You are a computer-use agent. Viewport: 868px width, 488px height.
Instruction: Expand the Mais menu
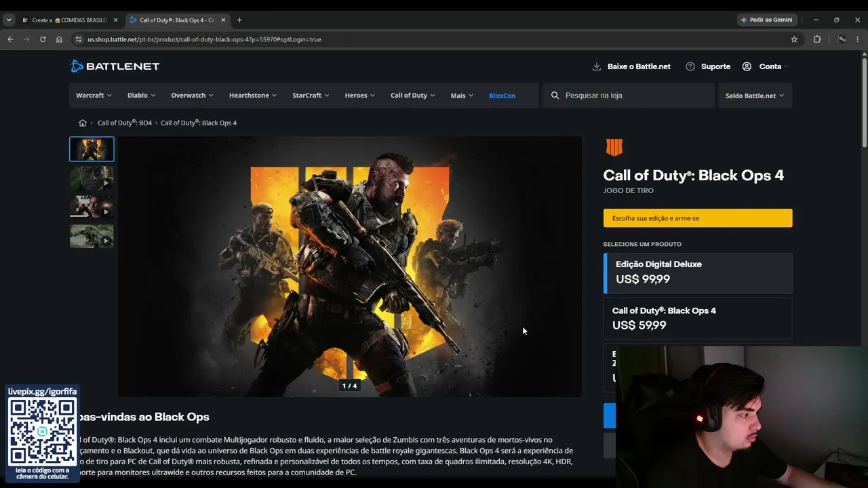(x=462, y=96)
